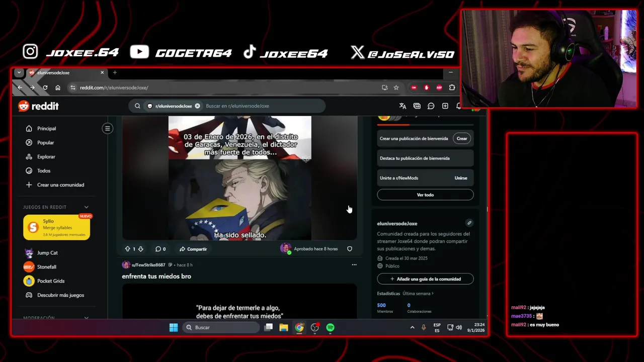Click the ESP ES language indicator
The height and width of the screenshot is (362, 644).
[437, 327]
